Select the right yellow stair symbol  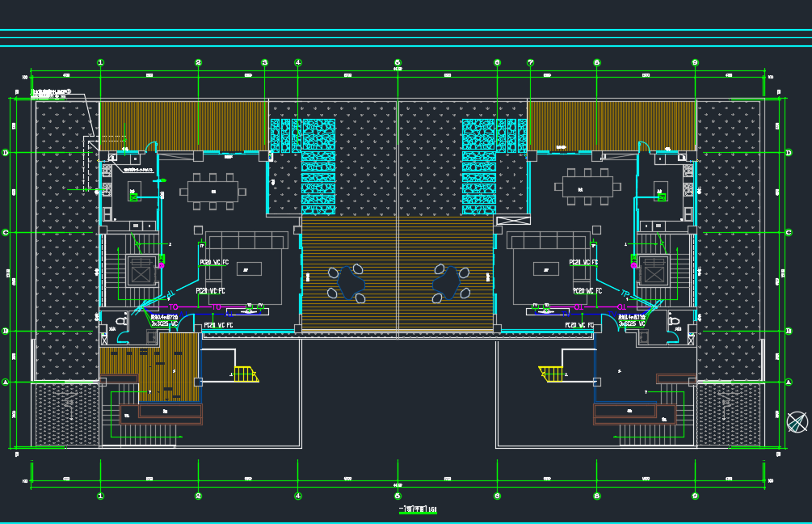[550, 374]
